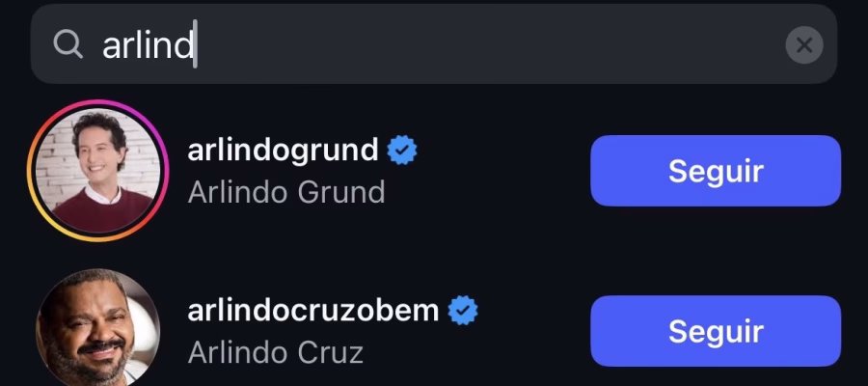The height and width of the screenshot is (386, 868).
Task: Open the arlindogrund username link
Action: (283, 151)
